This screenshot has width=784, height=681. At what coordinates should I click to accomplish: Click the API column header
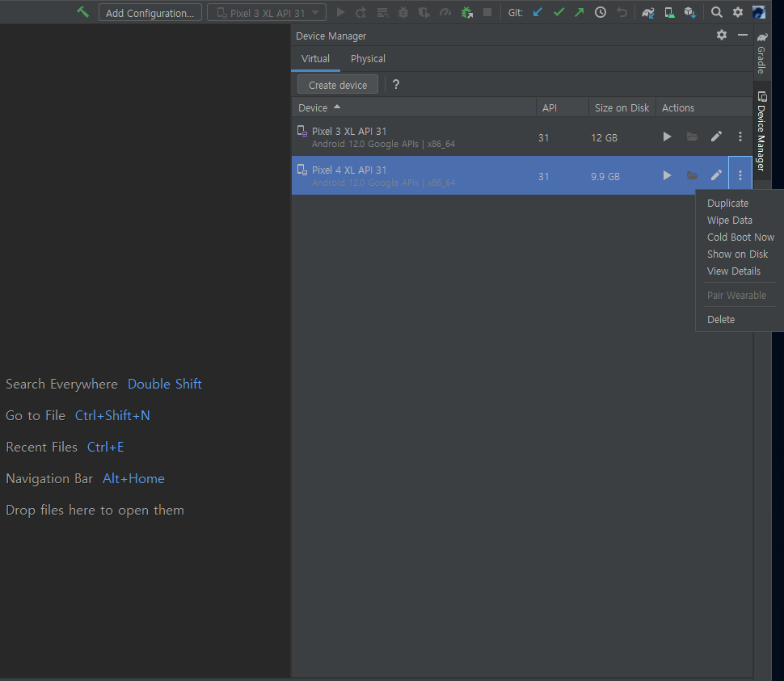563,108
